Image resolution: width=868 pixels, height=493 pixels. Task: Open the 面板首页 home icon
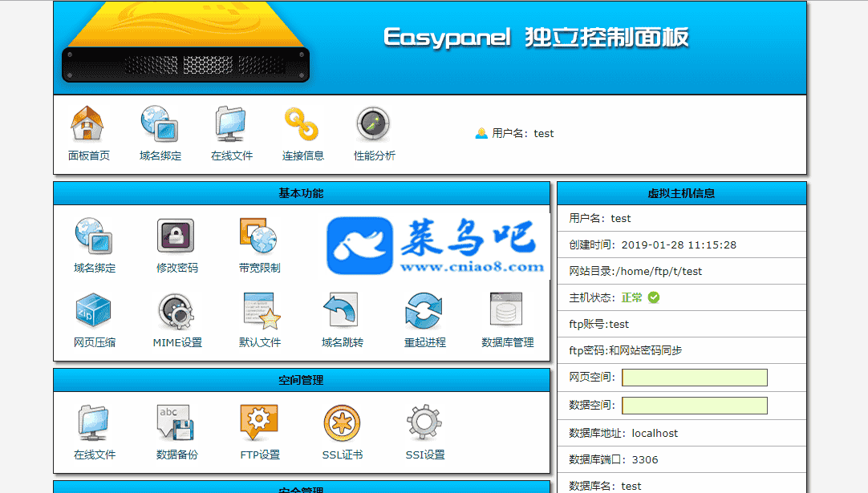pos(88,125)
